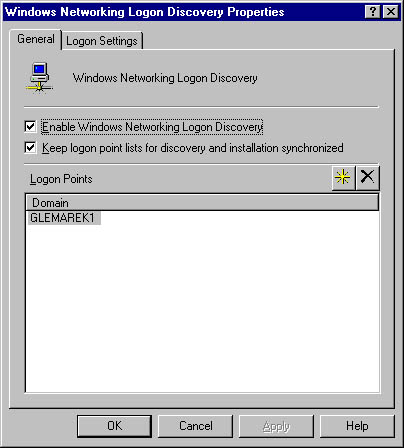Uncheck the Enable Windows Networking Logon Discovery box
The height and width of the screenshot is (448, 404).
(30, 127)
